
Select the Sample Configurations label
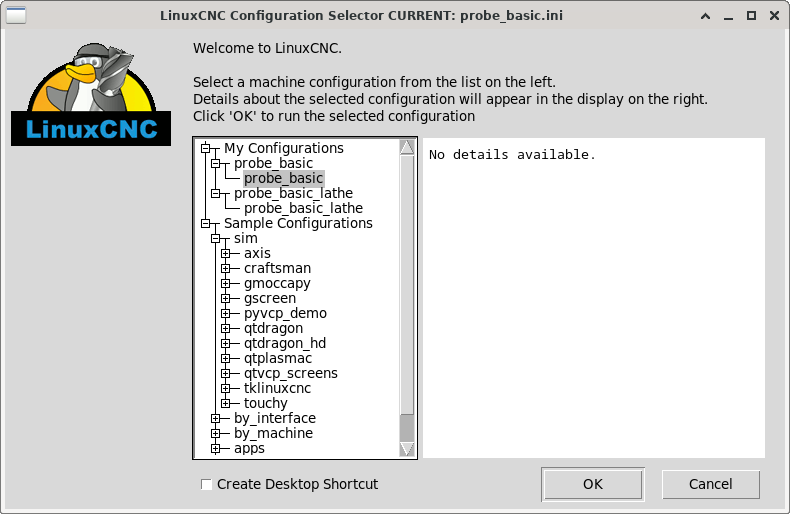pos(298,223)
